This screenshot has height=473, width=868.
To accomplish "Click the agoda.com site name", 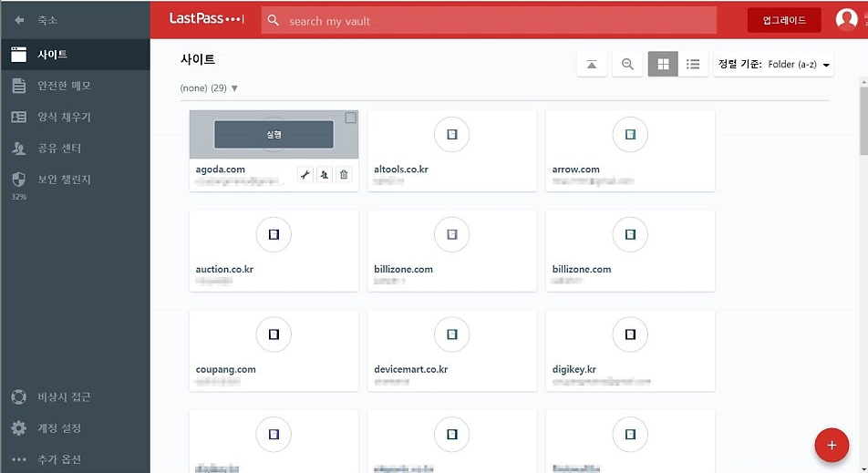I will [221, 170].
